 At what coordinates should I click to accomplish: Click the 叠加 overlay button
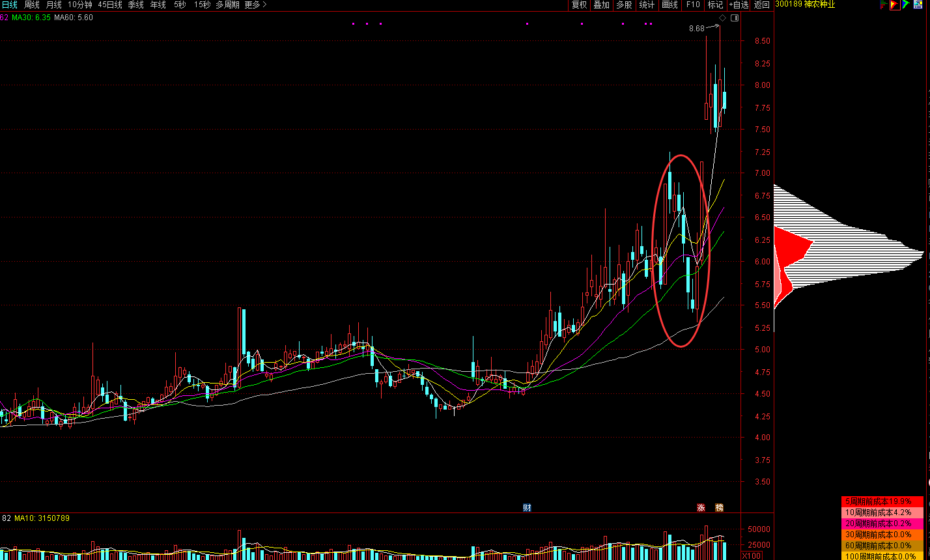coord(601,5)
